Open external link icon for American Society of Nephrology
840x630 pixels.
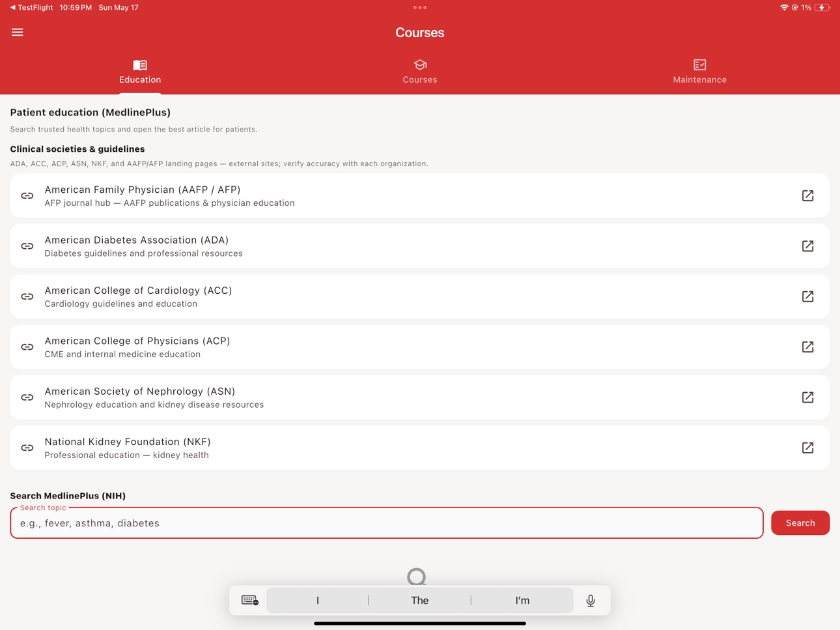pos(807,397)
